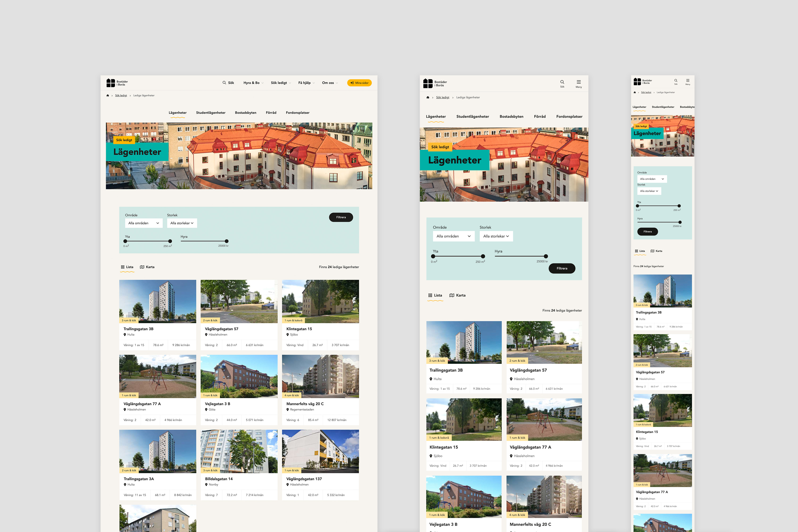Click Väglängdsgatan 77 A title in tablet grid
The width and height of the screenshot is (798, 532).
pos(530,447)
